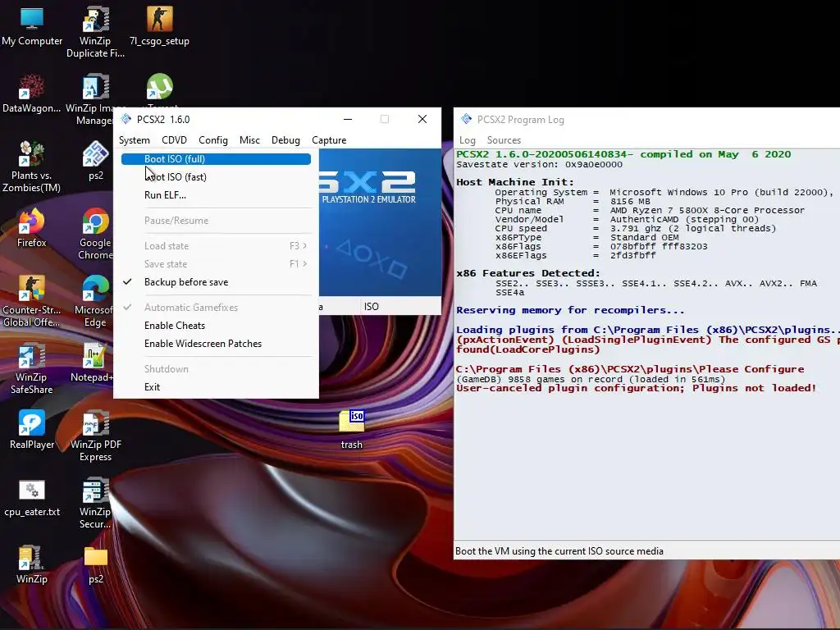Open WinZip Secure Backup desktop icon
This screenshot has width=840, height=630.
pyautogui.click(x=95, y=504)
